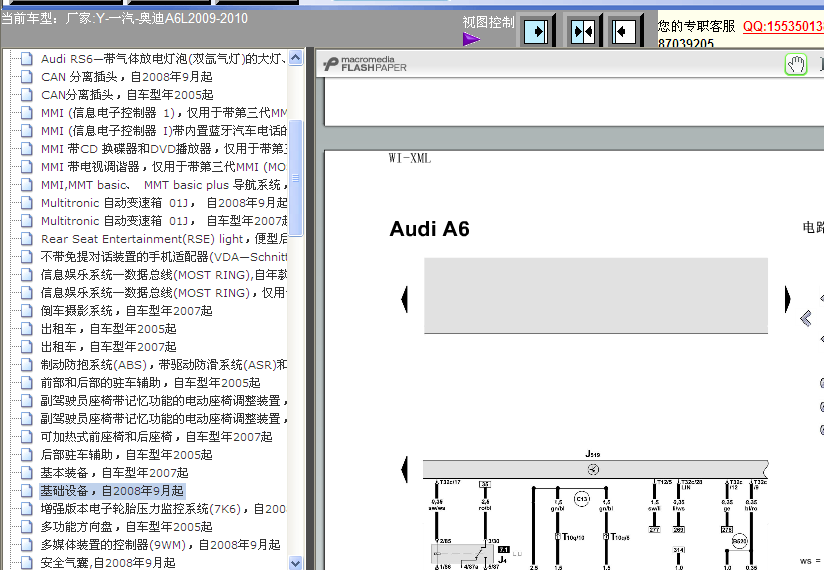Open 安全气囊,自2008年9月起
This screenshot has width=824, height=570.
[108, 563]
